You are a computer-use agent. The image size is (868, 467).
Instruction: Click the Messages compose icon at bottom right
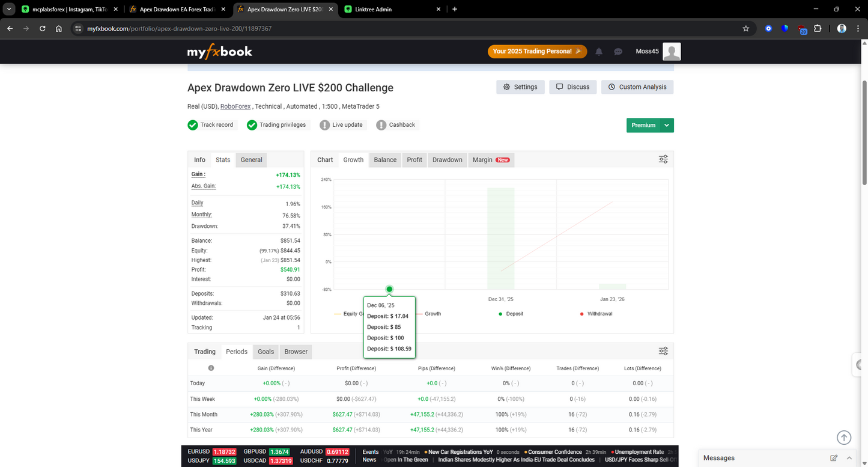click(834, 457)
